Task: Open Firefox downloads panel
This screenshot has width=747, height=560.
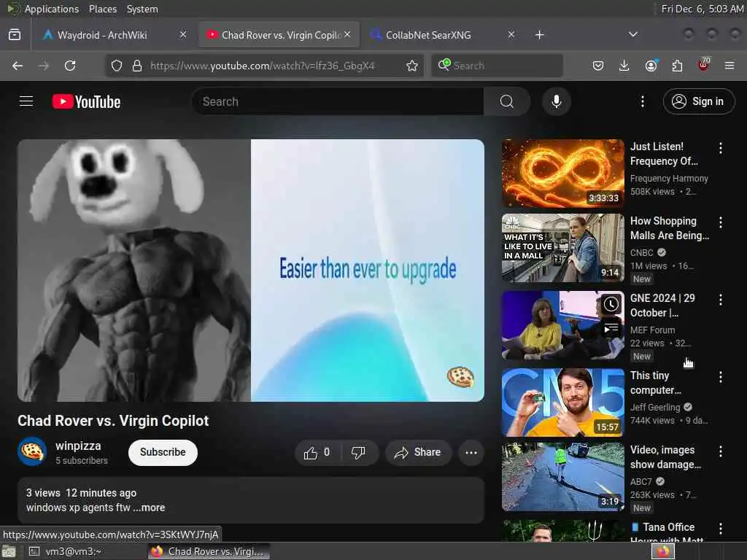Action: (624, 66)
